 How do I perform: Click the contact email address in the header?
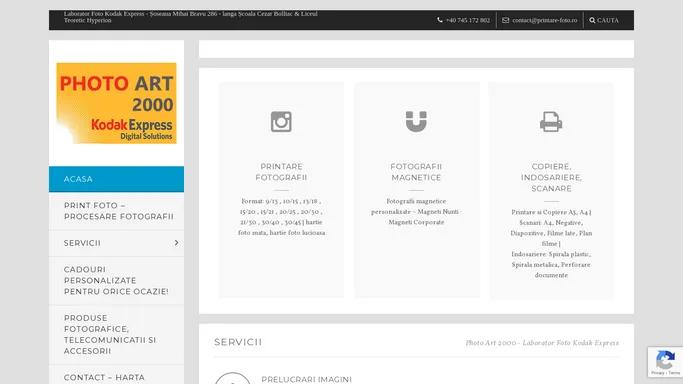pos(544,20)
